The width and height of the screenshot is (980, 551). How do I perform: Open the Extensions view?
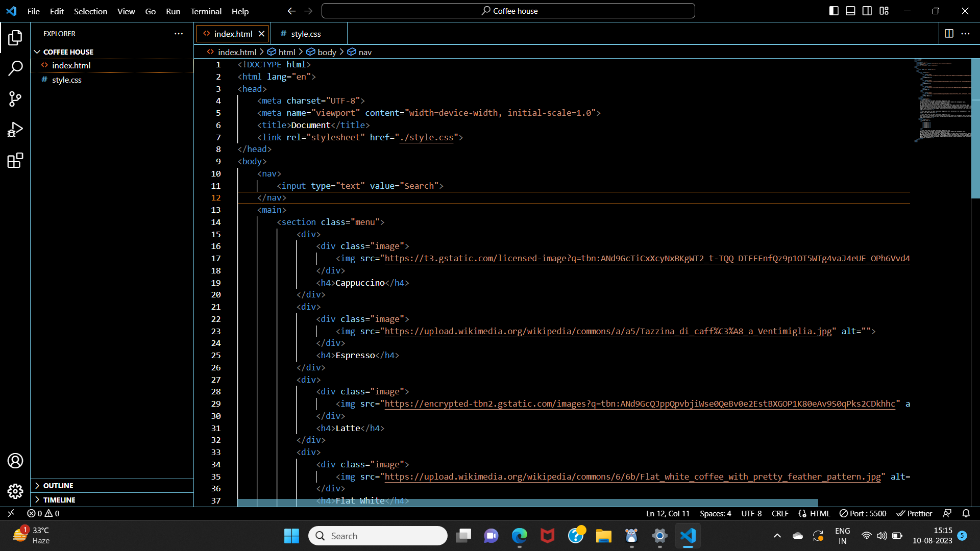coord(15,161)
